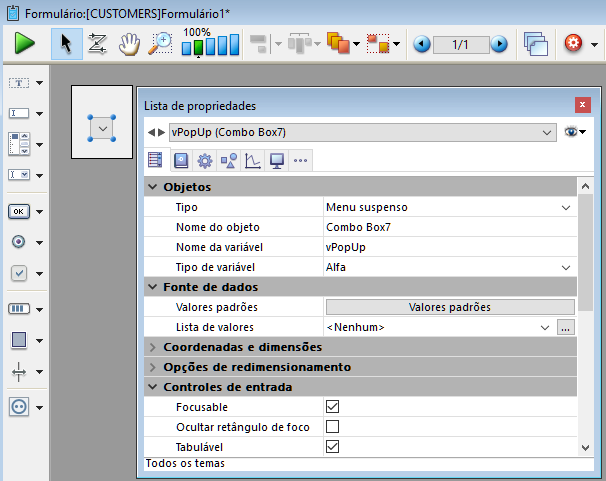This screenshot has height=481, width=606.
Task: Open the chart-line property tab
Action: (253, 160)
